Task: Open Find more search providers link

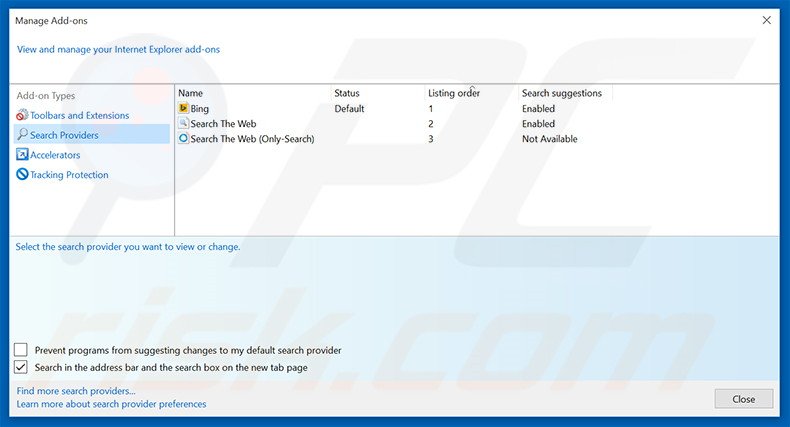Action: coord(76,391)
